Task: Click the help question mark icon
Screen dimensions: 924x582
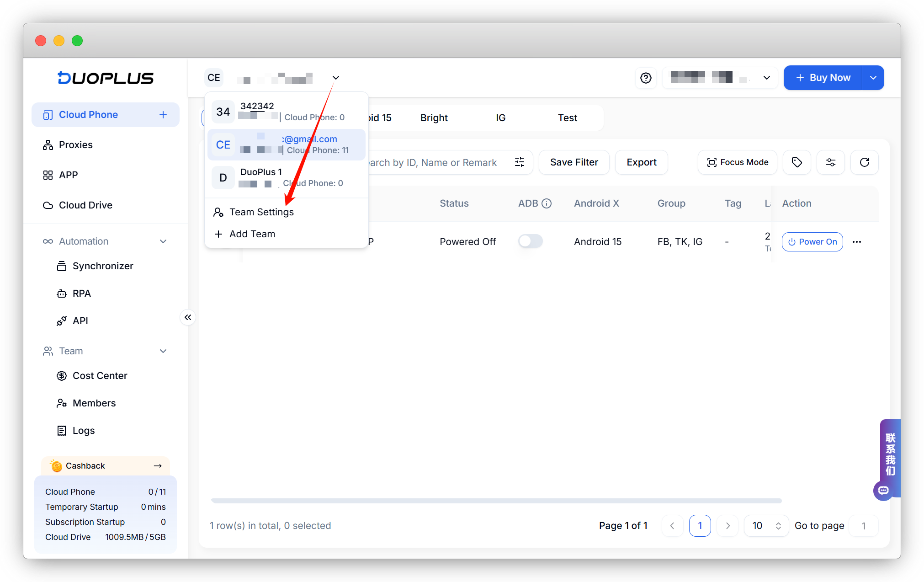Action: click(x=646, y=78)
